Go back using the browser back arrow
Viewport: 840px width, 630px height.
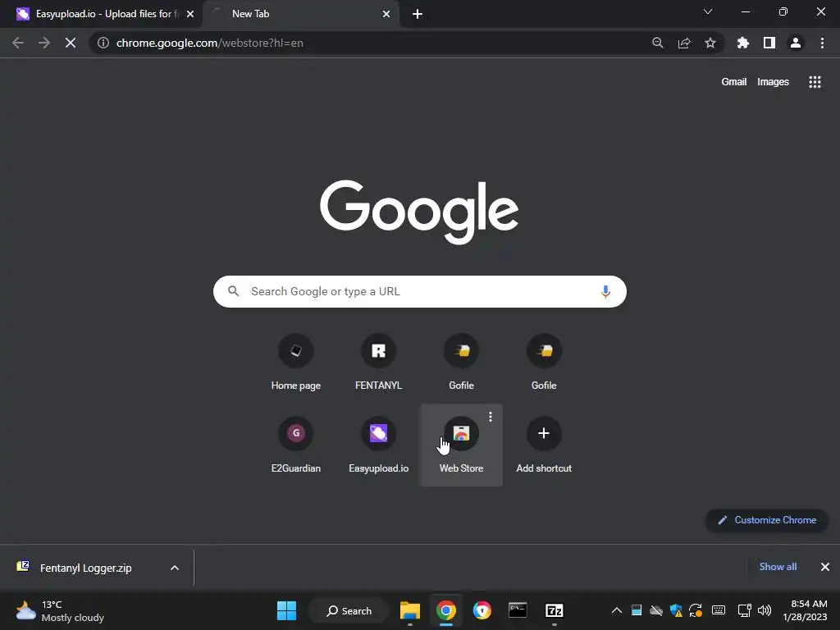coord(18,43)
